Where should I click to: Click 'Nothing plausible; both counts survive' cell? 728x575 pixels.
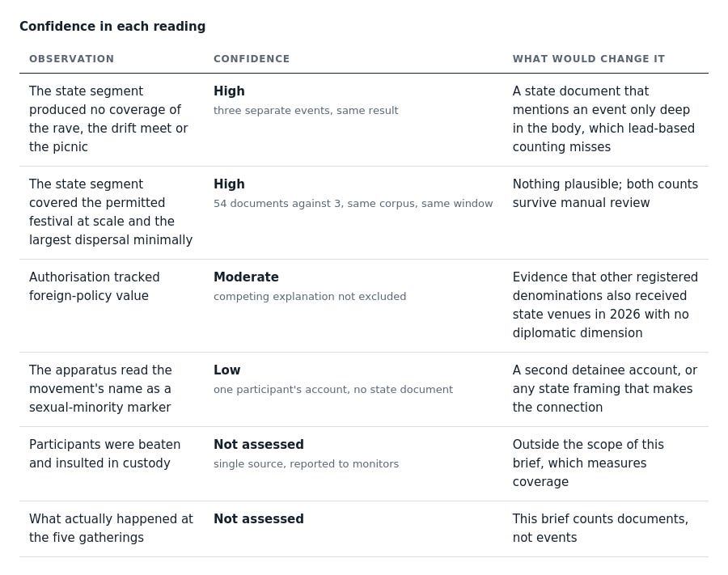click(605, 193)
